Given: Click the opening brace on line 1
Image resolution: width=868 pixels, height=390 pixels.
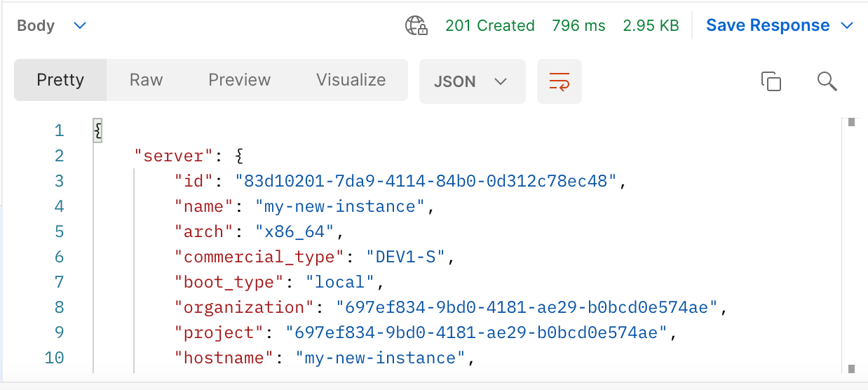Looking at the screenshot, I should (x=97, y=130).
